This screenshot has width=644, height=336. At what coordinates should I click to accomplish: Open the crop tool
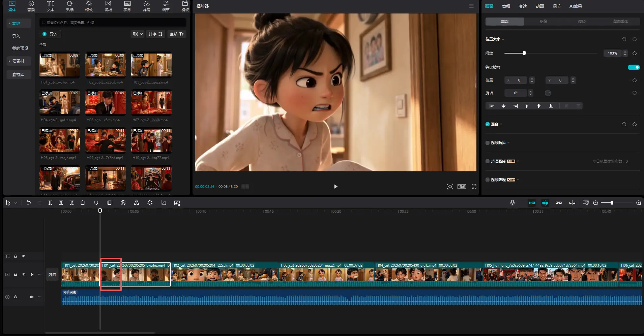(164, 203)
